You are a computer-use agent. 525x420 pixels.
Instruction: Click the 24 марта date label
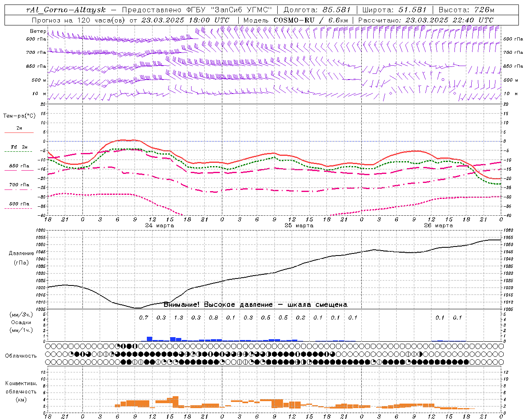(160, 226)
